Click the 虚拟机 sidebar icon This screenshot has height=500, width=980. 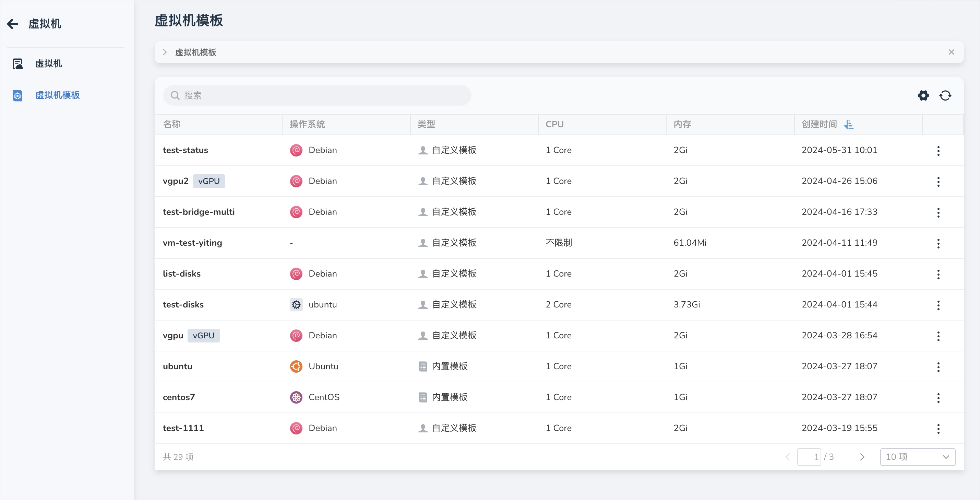(x=17, y=63)
